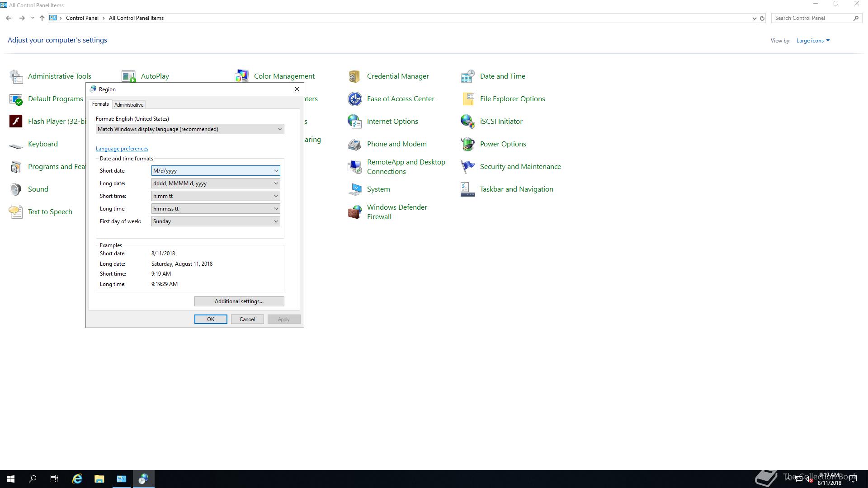Switch to the Administrative tab
The width and height of the screenshot is (868, 488).
coord(129,105)
